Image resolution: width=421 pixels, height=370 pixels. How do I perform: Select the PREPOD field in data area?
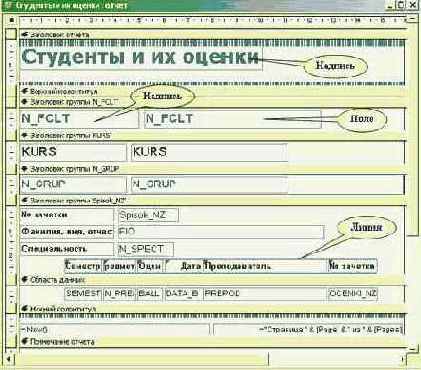pos(265,294)
